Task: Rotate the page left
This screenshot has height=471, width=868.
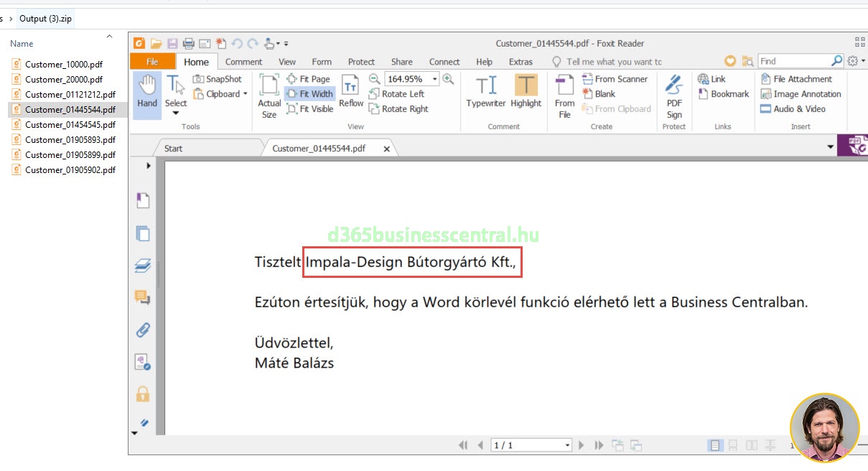Action: 396,94
